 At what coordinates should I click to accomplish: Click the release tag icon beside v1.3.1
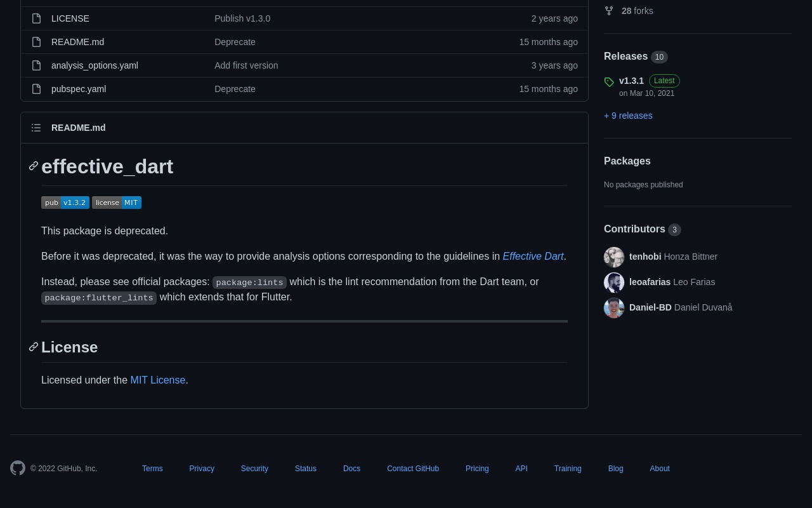click(x=609, y=82)
